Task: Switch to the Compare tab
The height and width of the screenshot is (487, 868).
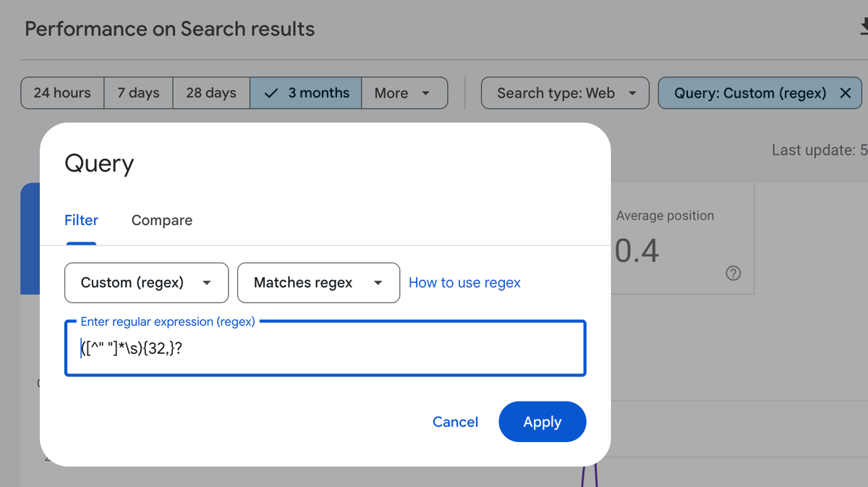Action: click(x=162, y=221)
